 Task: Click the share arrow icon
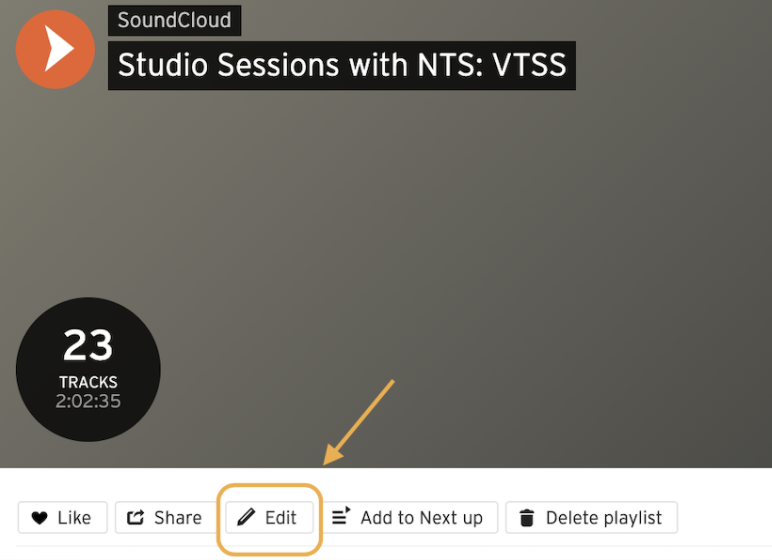click(x=135, y=517)
